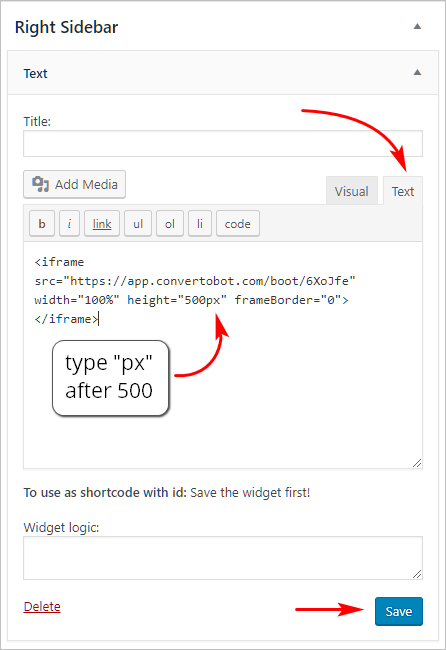Collapse the Right Sidebar panel arrow

coord(417,27)
